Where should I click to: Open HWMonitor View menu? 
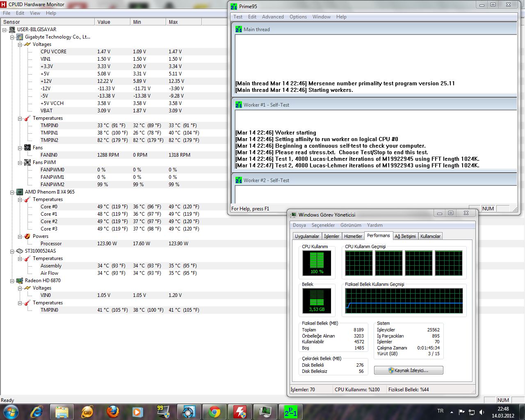[35, 13]
